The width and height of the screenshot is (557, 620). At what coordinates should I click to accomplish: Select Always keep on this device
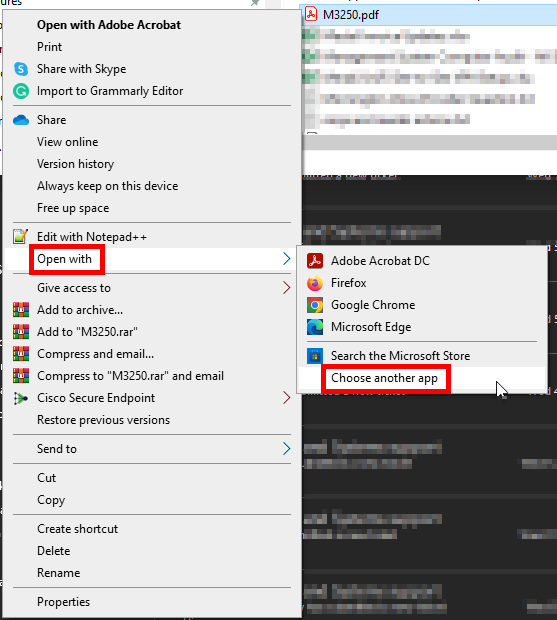pos(153,186)
